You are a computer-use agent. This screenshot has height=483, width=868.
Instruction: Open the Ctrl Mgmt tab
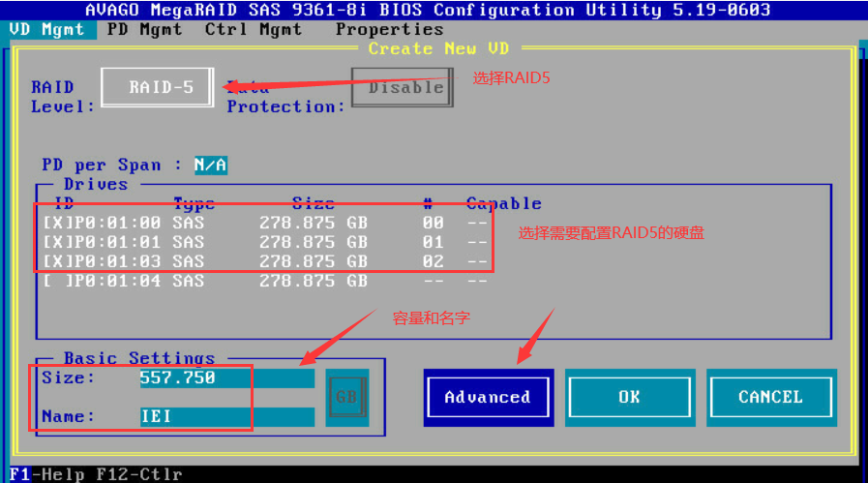(x=253, y=29)
